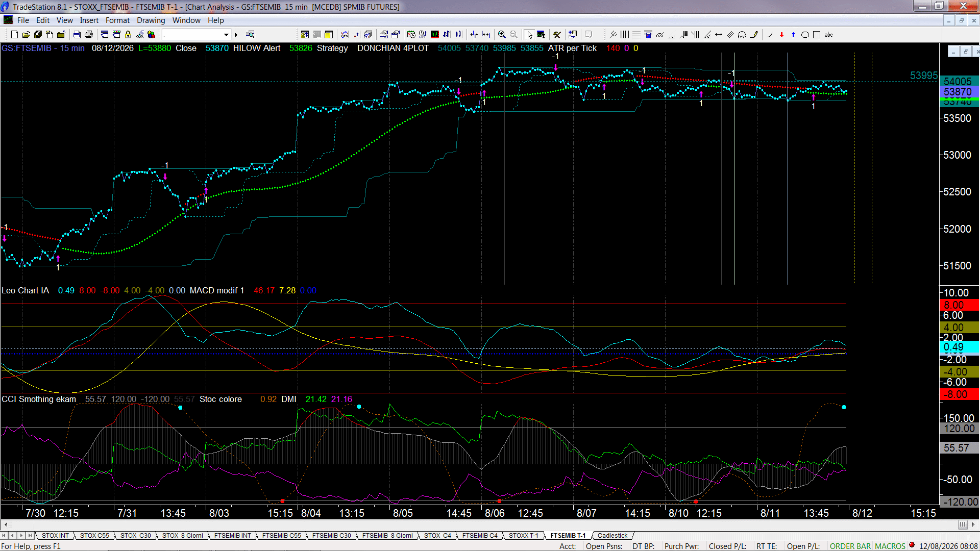Image resolution: width=980 pixels, height=551 pixels.
Task: Select the rectangle drawing tool
Action: pos(817,35)
